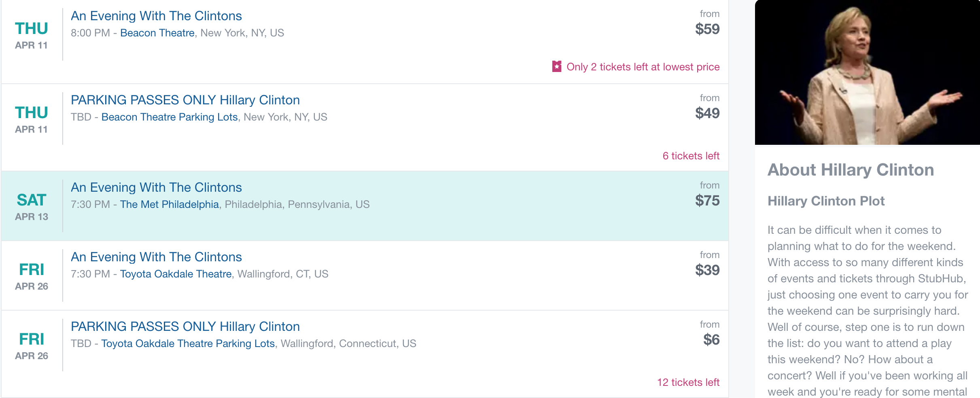Open Beacon Theatre venue link

click(x=157, y=33)
